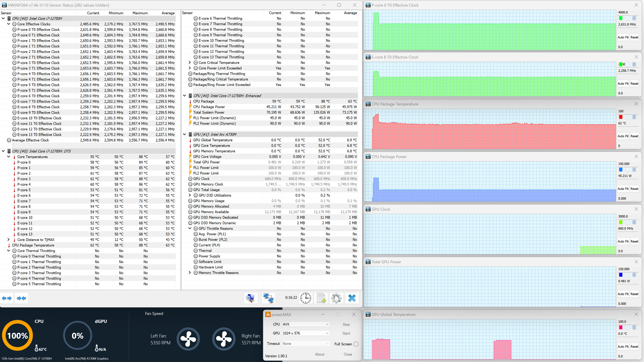Click the expand columns double-arrow icon
The height and width of the screenshot is (362, 644).
click(x=7, y=298)
